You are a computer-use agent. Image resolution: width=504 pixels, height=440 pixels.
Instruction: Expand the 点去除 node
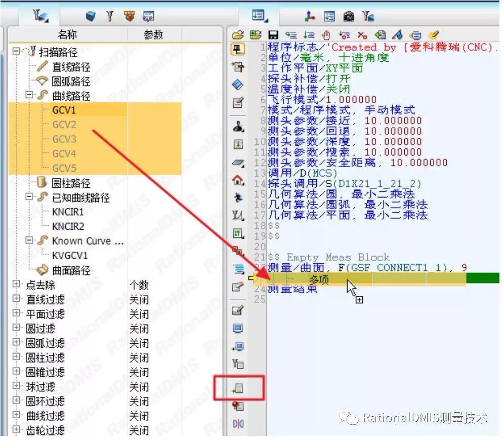tap(16, 285)
